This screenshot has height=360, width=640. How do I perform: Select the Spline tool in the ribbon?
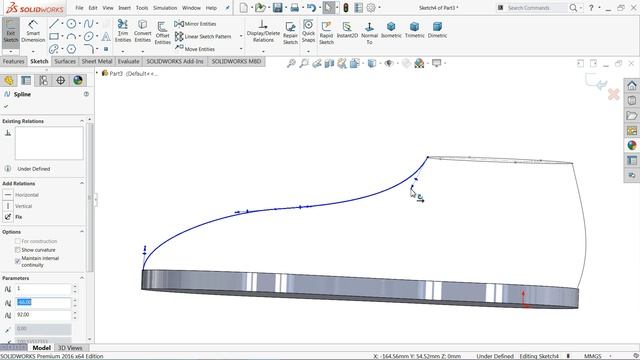89,24
